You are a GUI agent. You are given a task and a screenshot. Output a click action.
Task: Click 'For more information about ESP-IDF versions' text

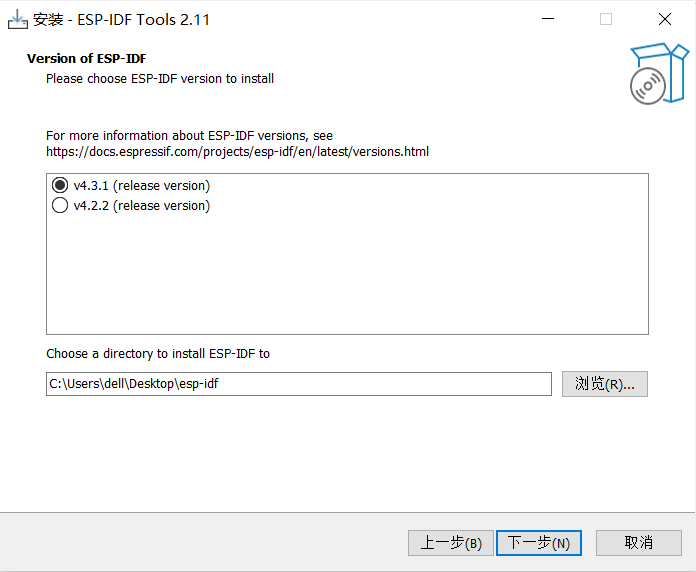[x=190, y=135]
